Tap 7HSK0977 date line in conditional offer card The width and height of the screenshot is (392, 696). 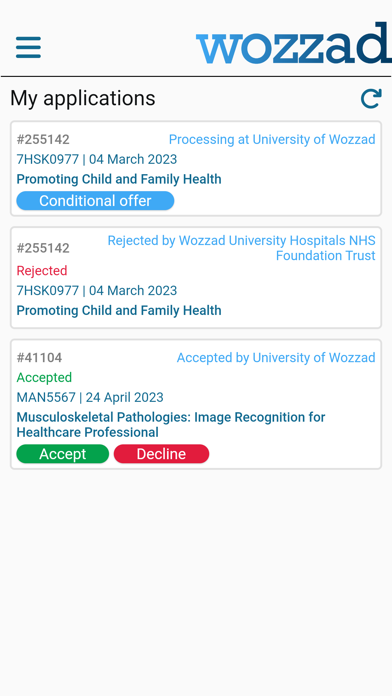coord(96,159)
